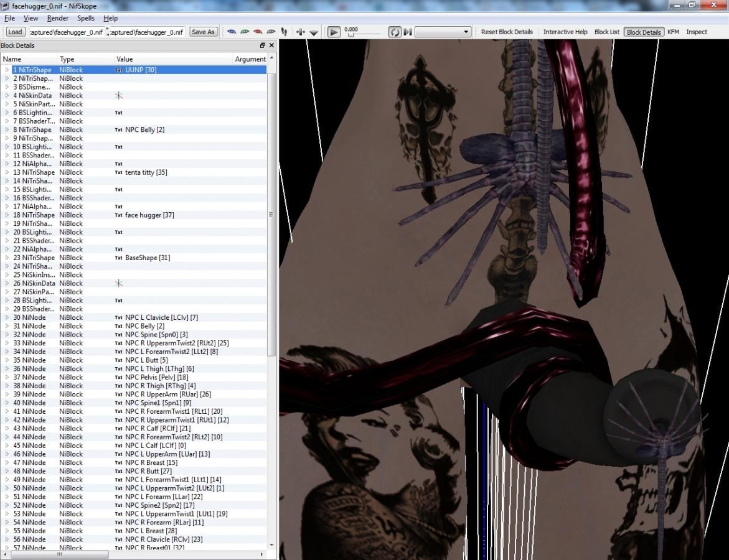Switch to Side view (red eye icon)
The height and width of the screenshot is (560, 729).
(258, 32)
